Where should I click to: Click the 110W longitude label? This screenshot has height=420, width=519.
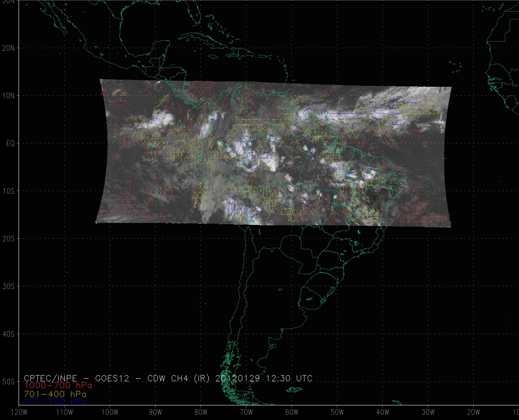click(x=64, y=412)
